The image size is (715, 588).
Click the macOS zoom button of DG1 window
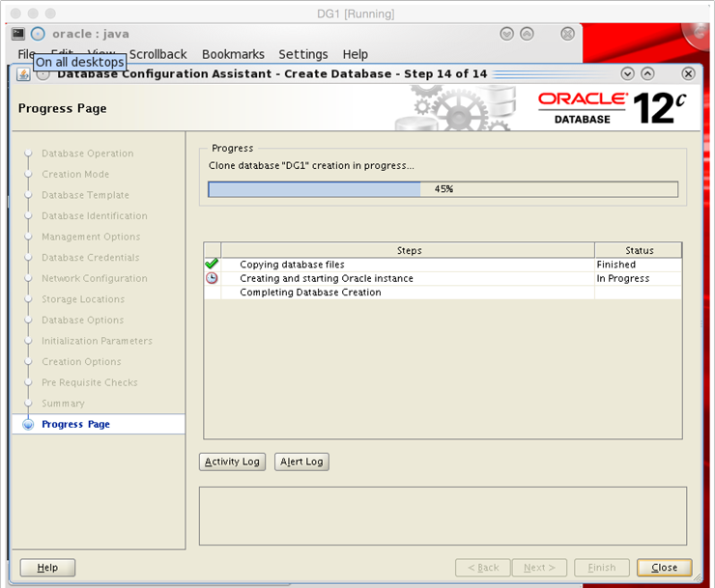tap(50, 14)
